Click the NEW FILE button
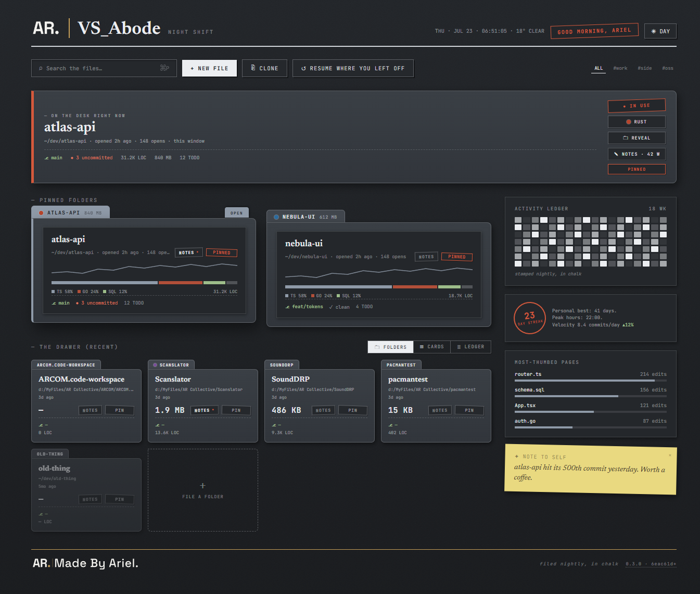Image resolution: width=700 pixels, height=594 pixels. 209,68
